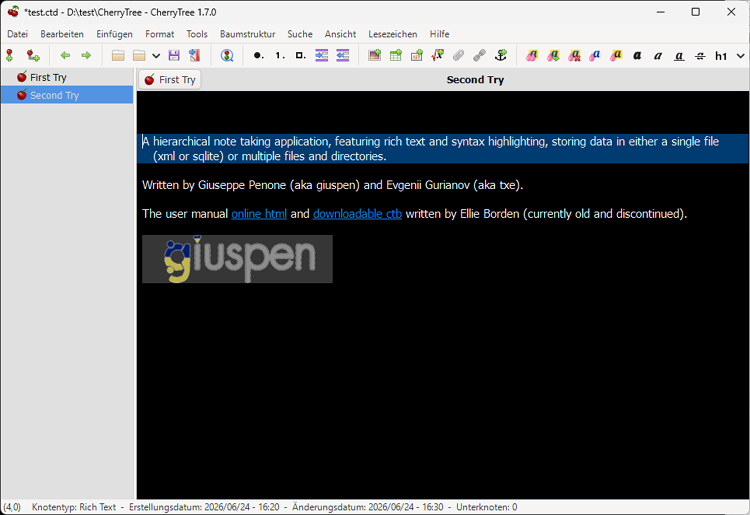This screenshot has width=750, height=515.
Task: Click Knotentyp: Rich Text in status bar
Action: (74, 507)
